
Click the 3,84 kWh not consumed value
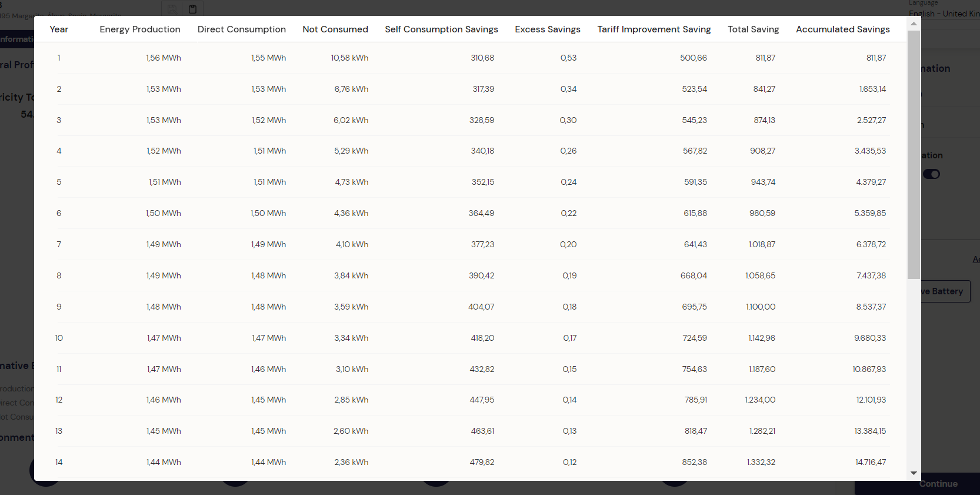pyautogui.click(x=351, y=275)
